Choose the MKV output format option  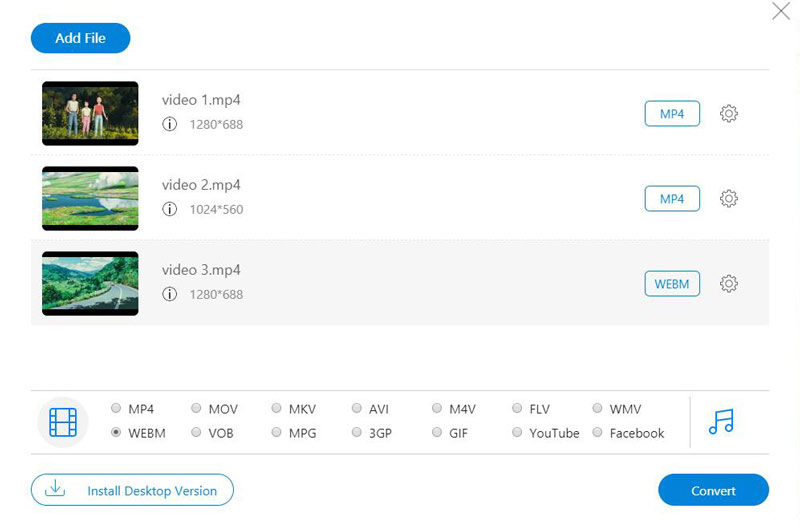pos(277,409)
